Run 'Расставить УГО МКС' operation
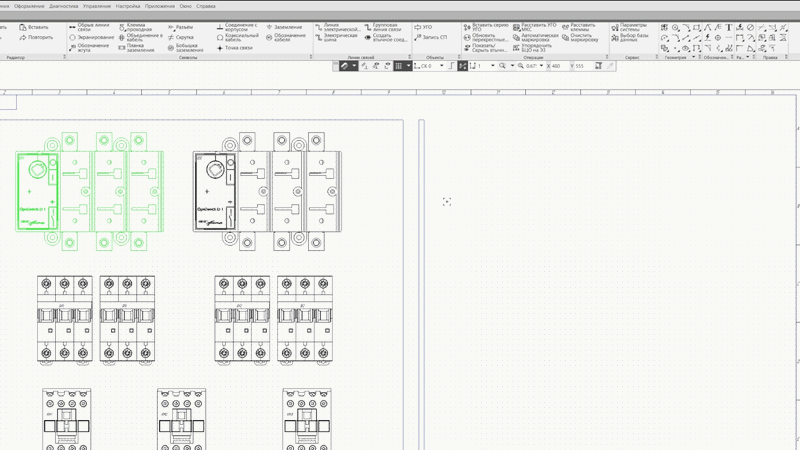This screenshot has height=450, width=800. click(x=535, y=27)
